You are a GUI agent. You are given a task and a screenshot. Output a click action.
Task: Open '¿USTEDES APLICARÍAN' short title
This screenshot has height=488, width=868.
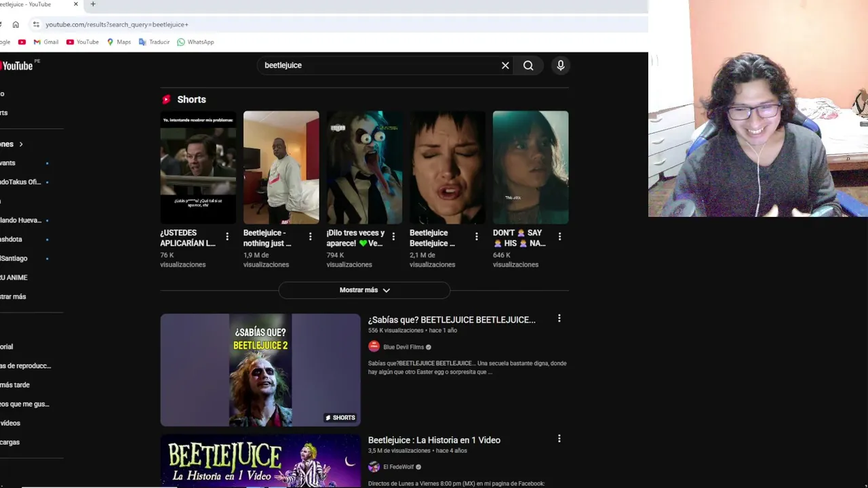coord(188,238)
